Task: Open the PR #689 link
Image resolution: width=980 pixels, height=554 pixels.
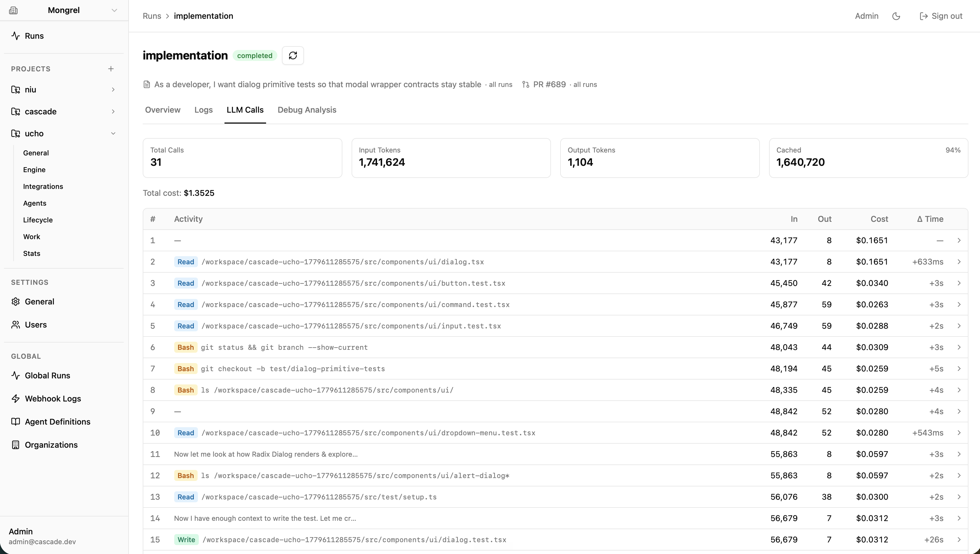Action: click(549, 84)
